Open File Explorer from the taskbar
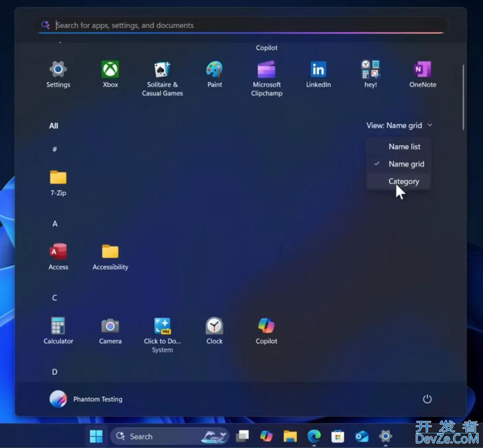 [290, 436]
